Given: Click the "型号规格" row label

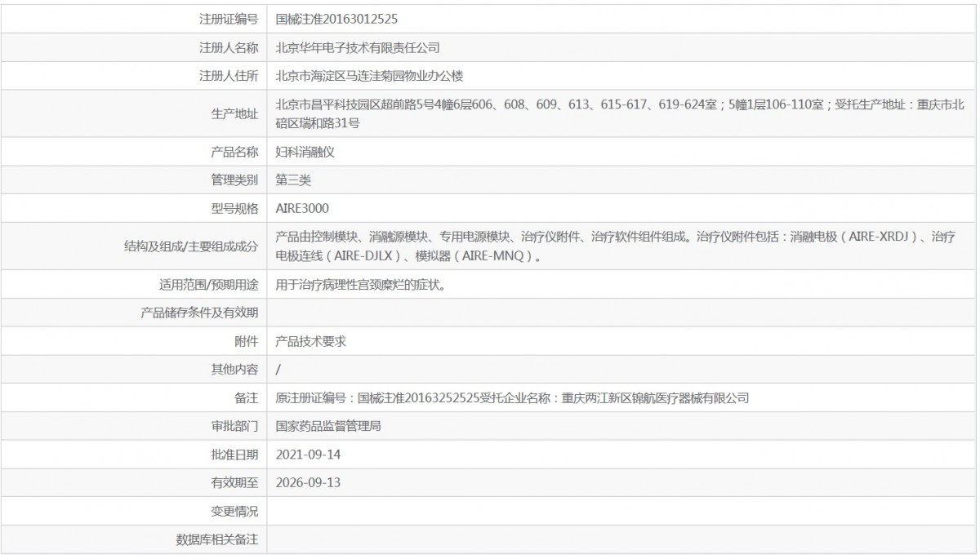Looking at the screenshot, I should (x=234, y=207).
